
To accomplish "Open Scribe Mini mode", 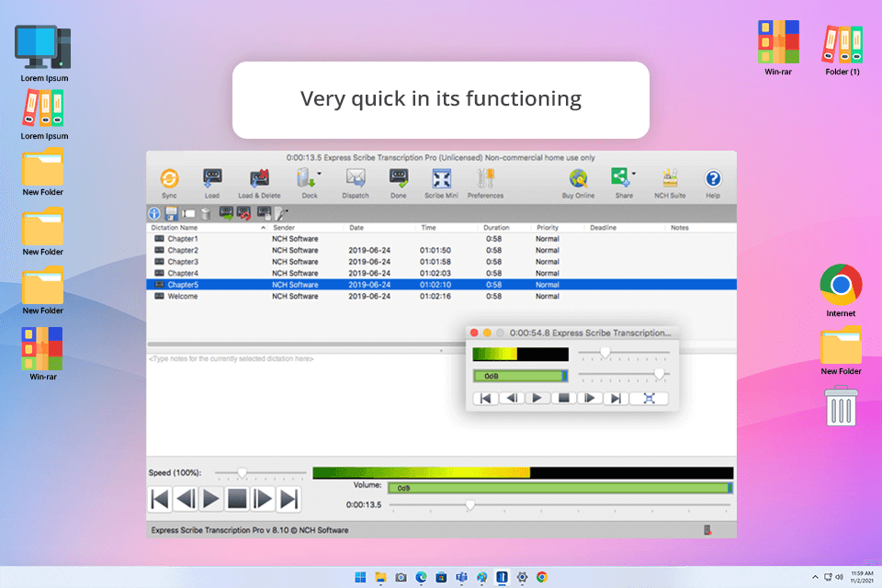I will [442, 179].
